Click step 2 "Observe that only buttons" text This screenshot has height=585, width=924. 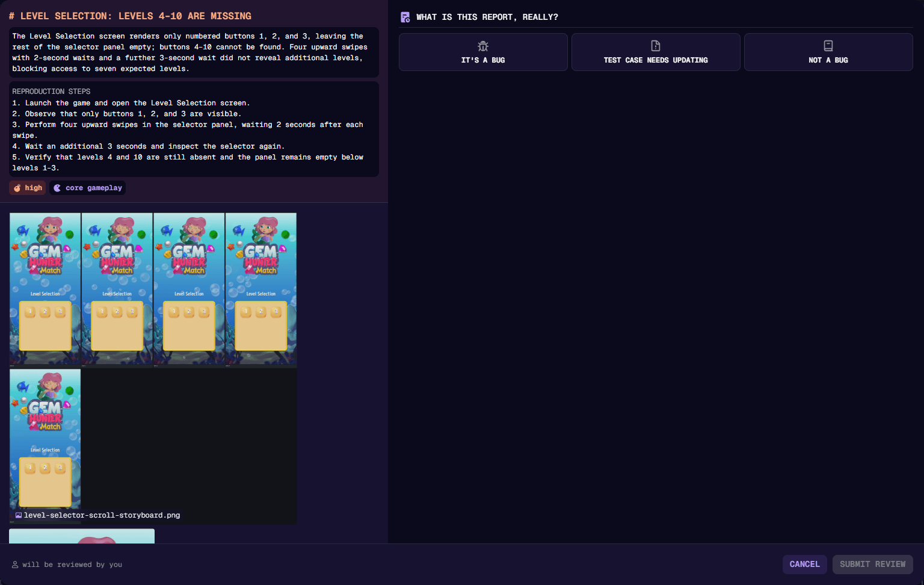(x=127, y=114)
